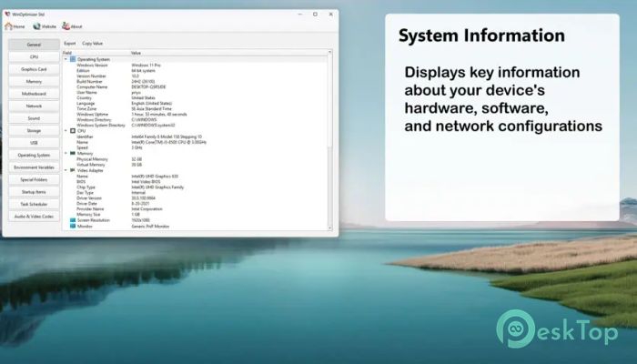
Task: Select the Screen Resolution monitor icon
Action: click(73, 220)
